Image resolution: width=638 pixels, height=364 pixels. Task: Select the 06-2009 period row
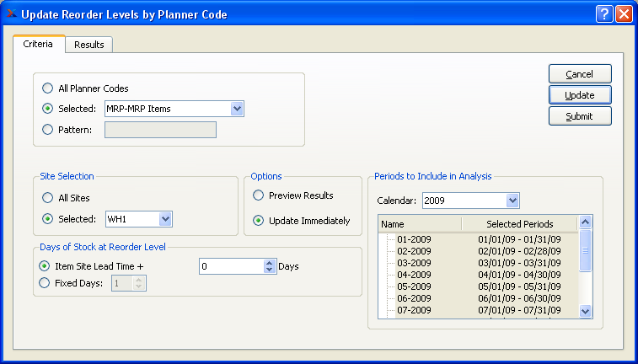(x=478, y=298)
